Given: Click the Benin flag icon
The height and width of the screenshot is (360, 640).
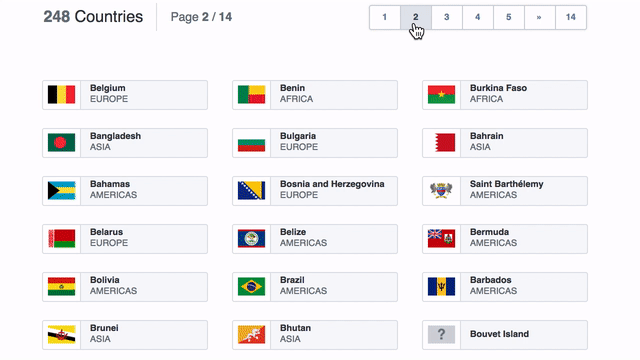Looking at the screenshot, I should 251,95.
